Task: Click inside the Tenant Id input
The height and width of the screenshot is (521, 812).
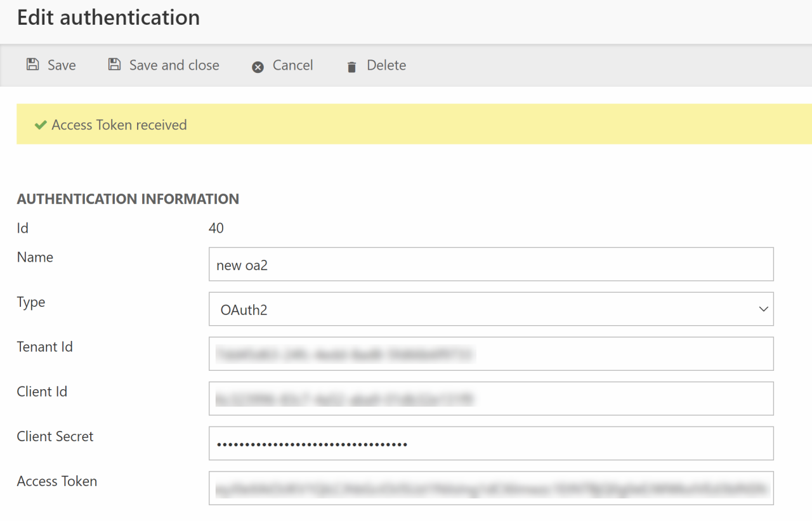Action: [x=490, y=354]
